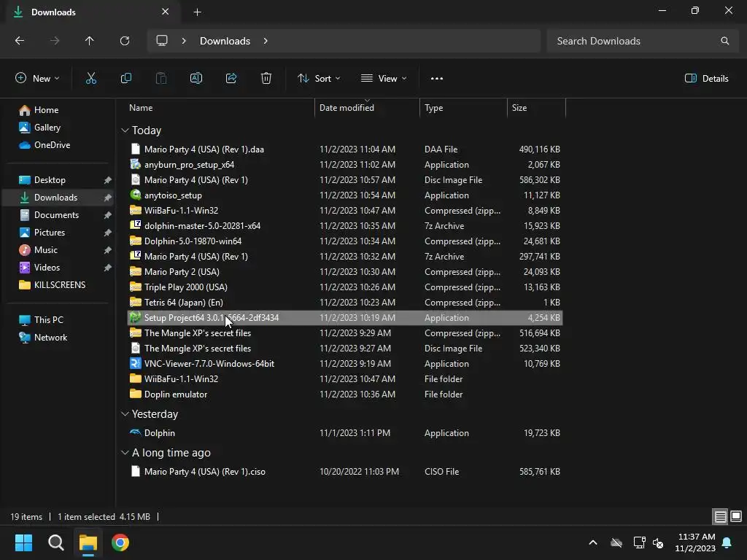
Task: Select VNC-Viewer-7.7.0-Windows-64bit file
Action: [x=345, y=364]
